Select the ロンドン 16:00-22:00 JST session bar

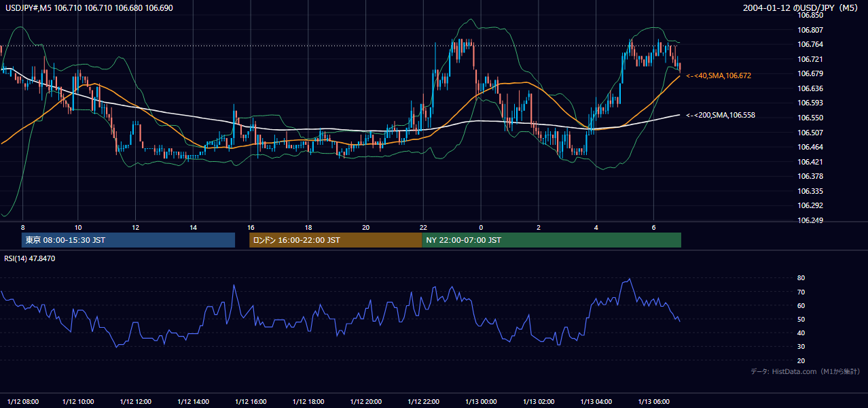tap(336, 240)
